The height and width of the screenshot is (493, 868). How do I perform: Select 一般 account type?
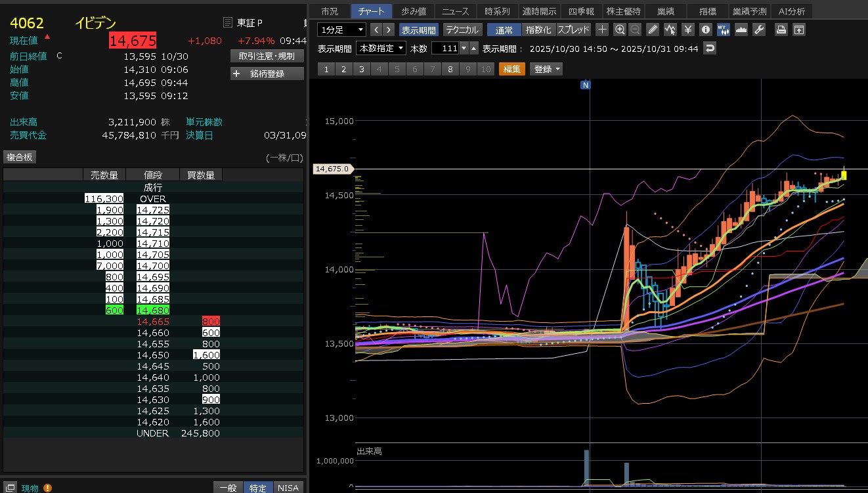(228, 487)
